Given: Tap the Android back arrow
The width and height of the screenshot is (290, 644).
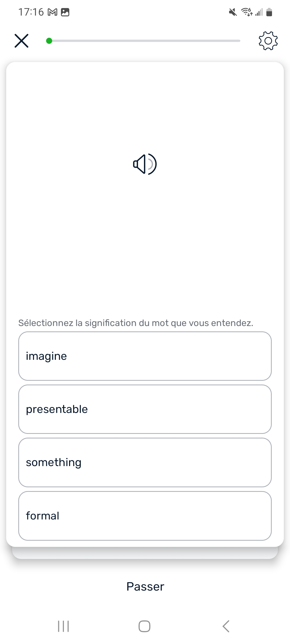Looking at the screenshot, I should (x=226, y=626).
